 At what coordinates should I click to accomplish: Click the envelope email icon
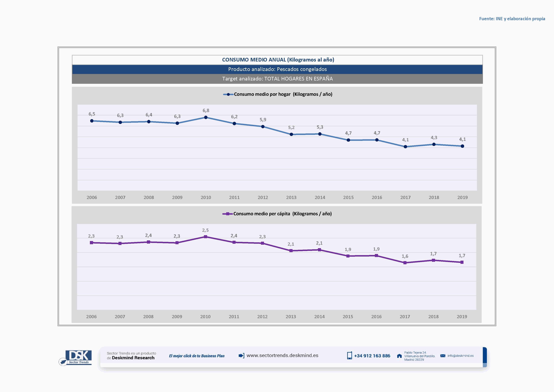(442, 355)
